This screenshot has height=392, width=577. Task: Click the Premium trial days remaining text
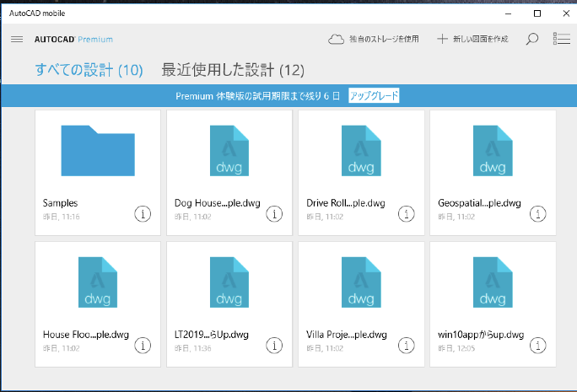(x=257, y=96)
